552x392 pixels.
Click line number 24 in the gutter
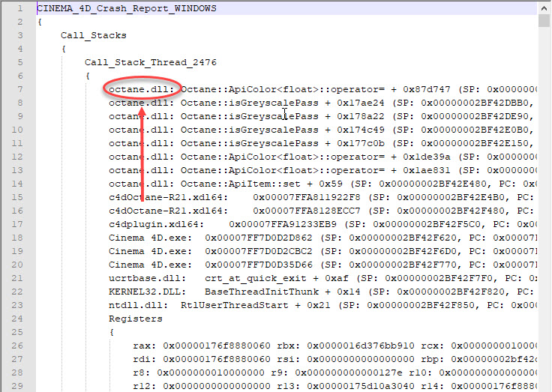[17, 319]
